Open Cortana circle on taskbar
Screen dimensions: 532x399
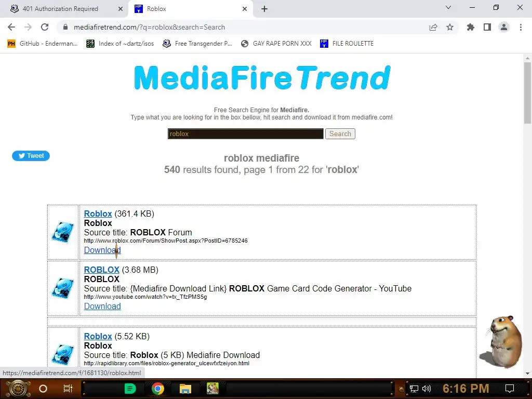pos(43,389)
